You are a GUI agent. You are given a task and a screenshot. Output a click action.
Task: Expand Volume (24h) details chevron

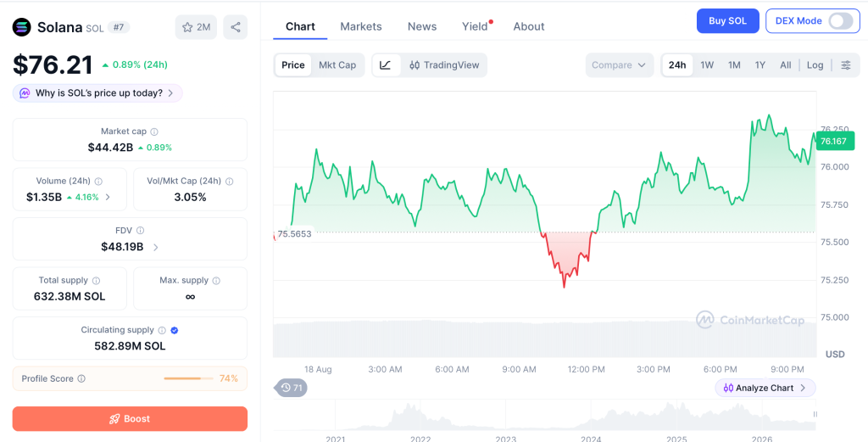point(108,197)
